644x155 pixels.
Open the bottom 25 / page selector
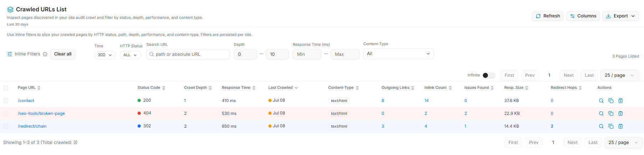(x=624, y=143)
